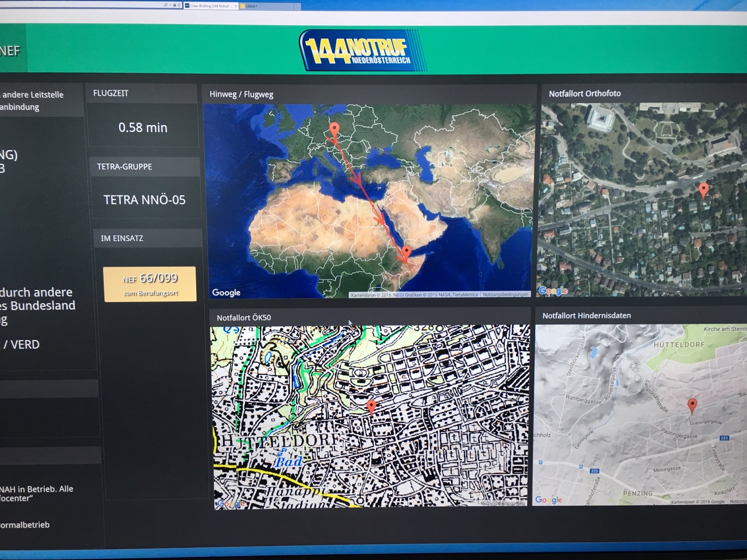
Task: Click Google logo on the Orthofoto map
Action: pos(553,290)
